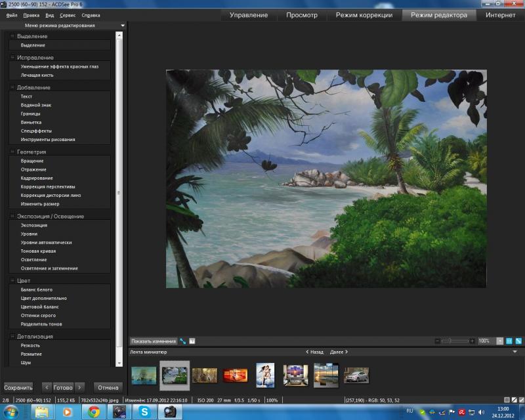Click the ACDSee camera taskbar icon
The height and width of the screenshot is (420, 525).
click(x=170, y=412)
